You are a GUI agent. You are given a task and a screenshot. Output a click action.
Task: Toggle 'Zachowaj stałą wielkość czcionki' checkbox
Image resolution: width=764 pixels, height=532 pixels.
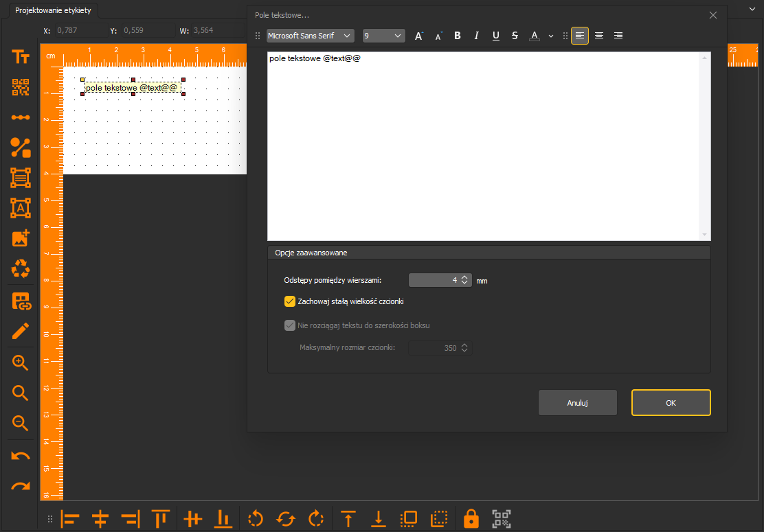289,301
